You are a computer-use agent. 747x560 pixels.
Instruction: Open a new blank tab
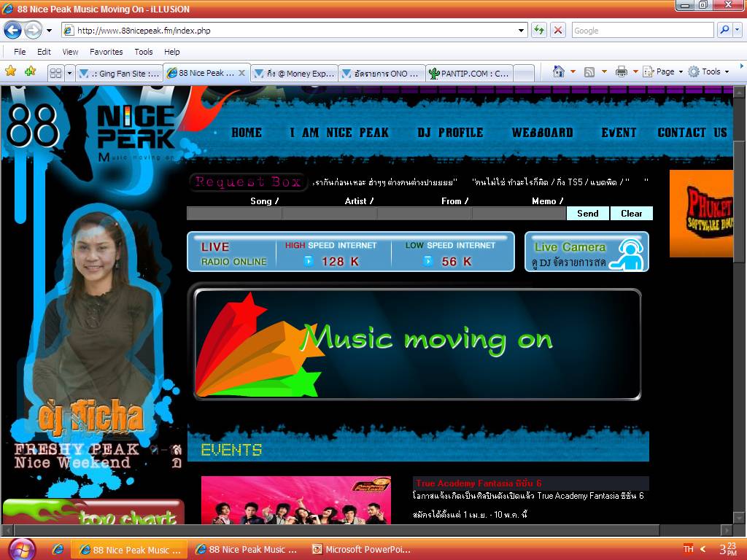pos(524,74)
